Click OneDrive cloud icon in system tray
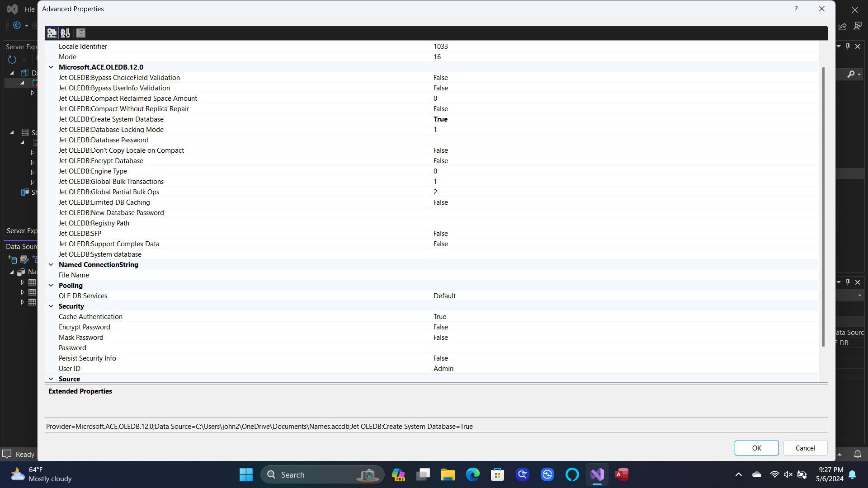The width and height of the screenshot is (868, 488). click(x=757, y=474)
